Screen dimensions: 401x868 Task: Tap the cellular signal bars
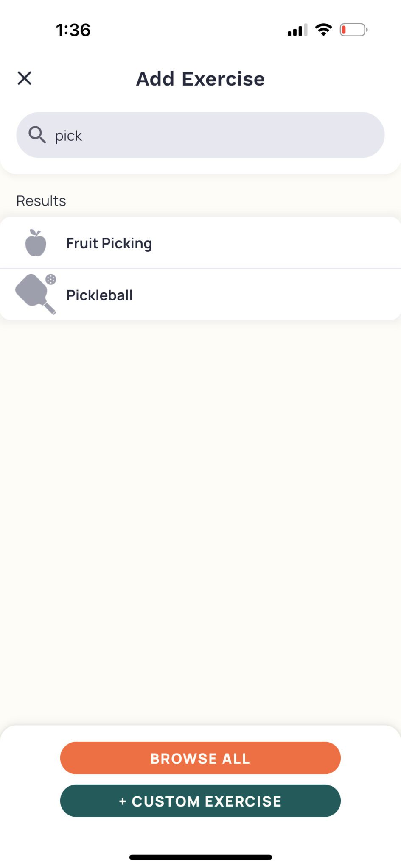[x=297, y=31]
